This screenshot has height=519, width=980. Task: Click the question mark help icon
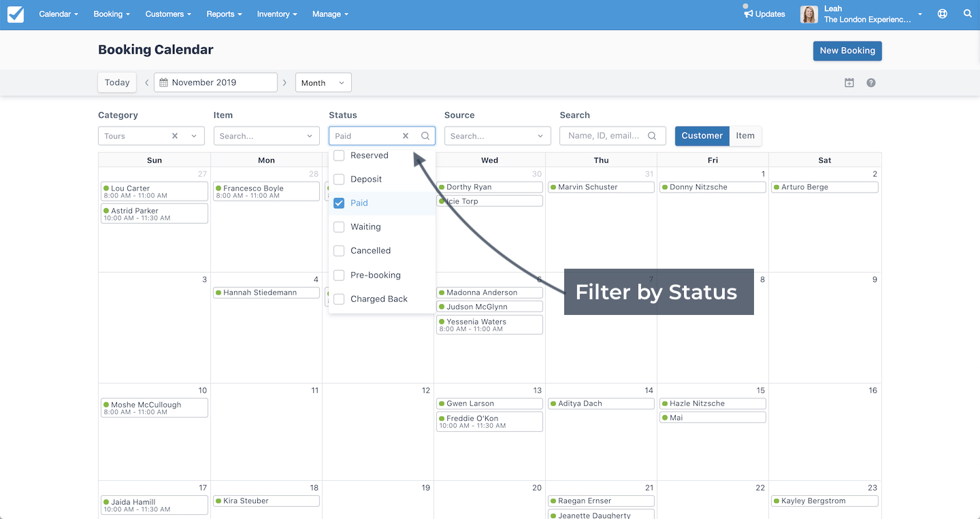[871, 82]
